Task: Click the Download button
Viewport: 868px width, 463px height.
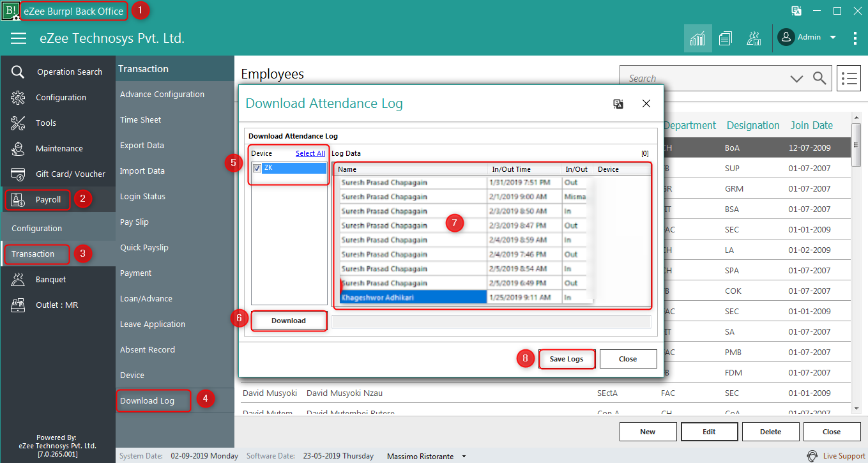Action: click(x=289, y=321)
